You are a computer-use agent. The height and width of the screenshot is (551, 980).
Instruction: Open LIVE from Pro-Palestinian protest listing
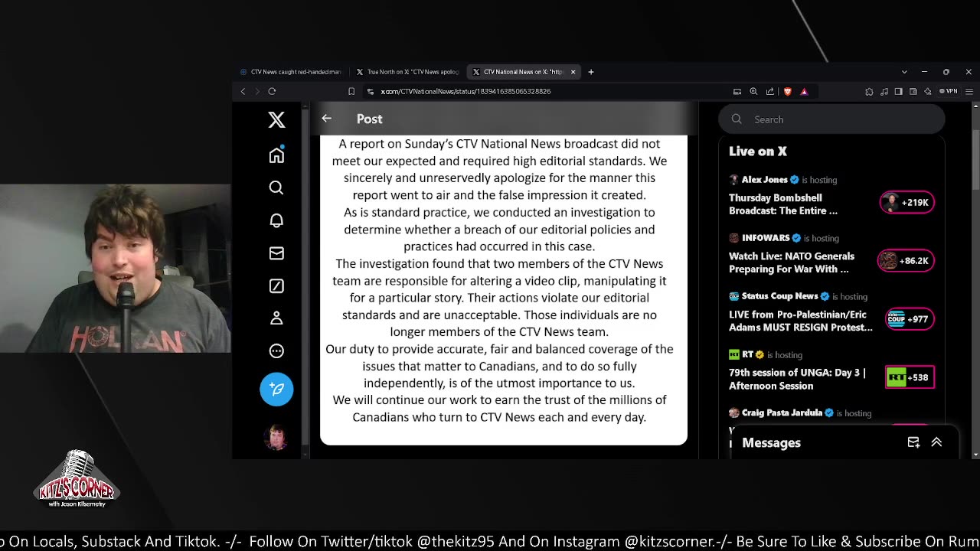[x=801, y=321]
